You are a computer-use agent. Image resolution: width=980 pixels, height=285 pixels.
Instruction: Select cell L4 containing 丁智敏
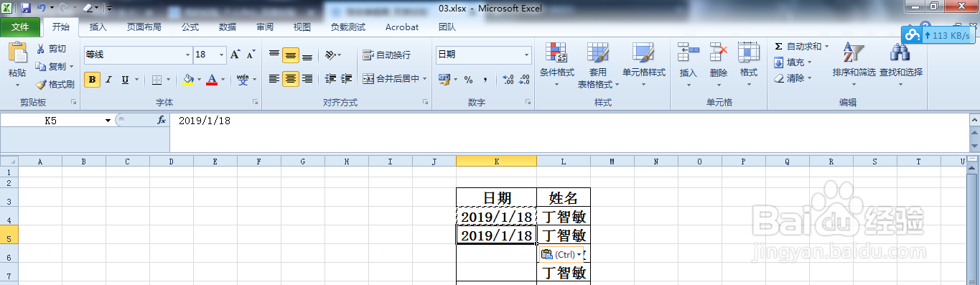coord(564,216)
